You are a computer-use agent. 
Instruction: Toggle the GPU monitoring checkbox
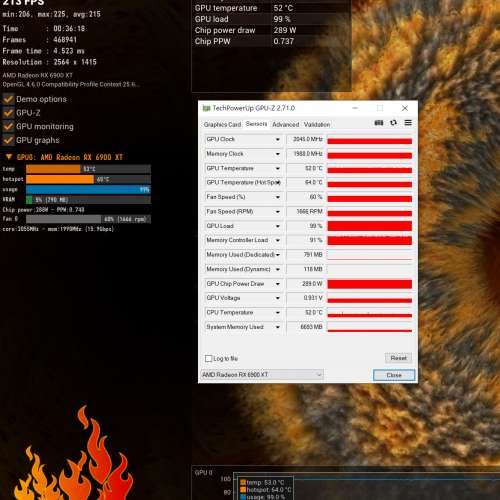point(8,126)
